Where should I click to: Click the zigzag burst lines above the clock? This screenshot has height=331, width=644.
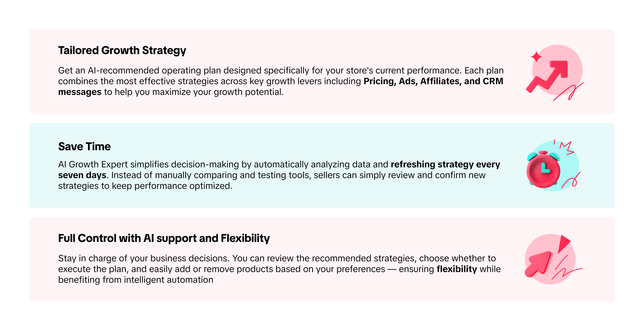click(x=566, y=148)
